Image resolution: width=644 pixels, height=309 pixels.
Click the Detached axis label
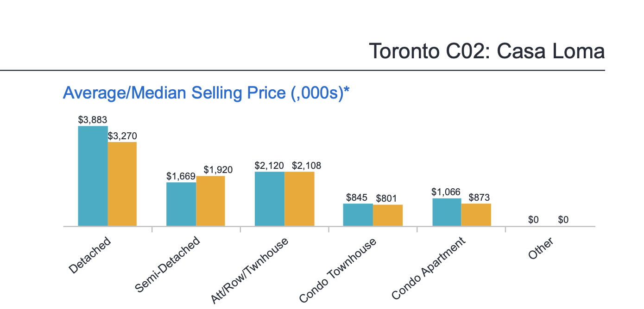[x=90, y=255]
